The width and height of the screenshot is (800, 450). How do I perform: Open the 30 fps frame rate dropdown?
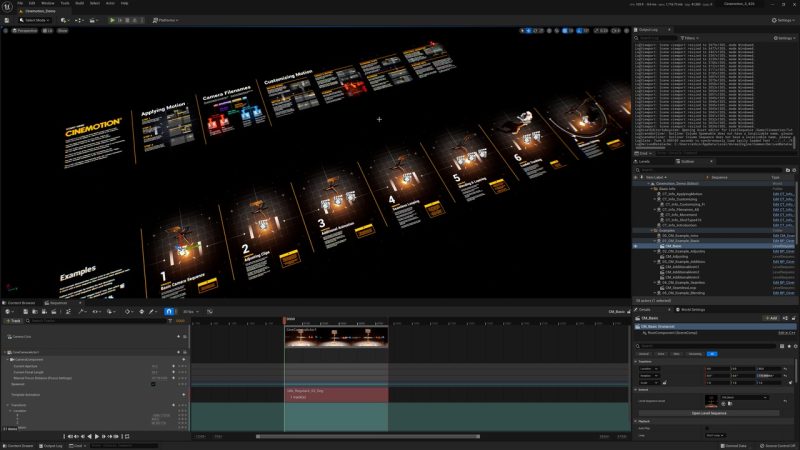(x=190, y=311)
